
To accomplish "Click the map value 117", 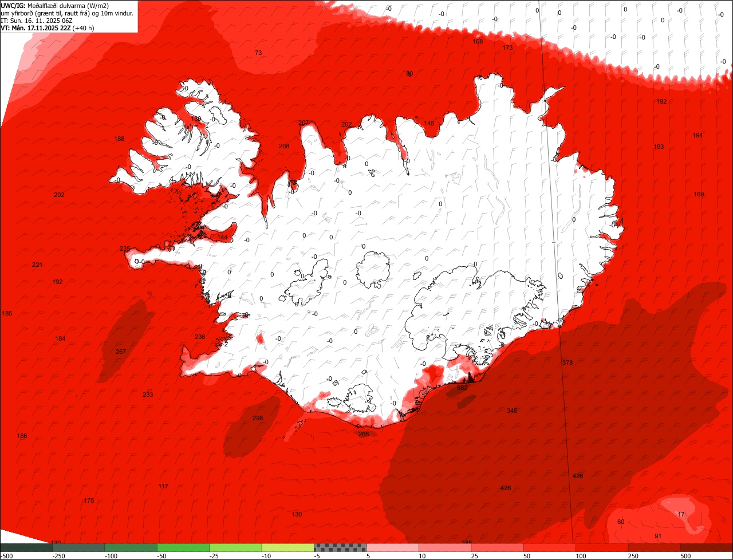I will coord(163,486).
